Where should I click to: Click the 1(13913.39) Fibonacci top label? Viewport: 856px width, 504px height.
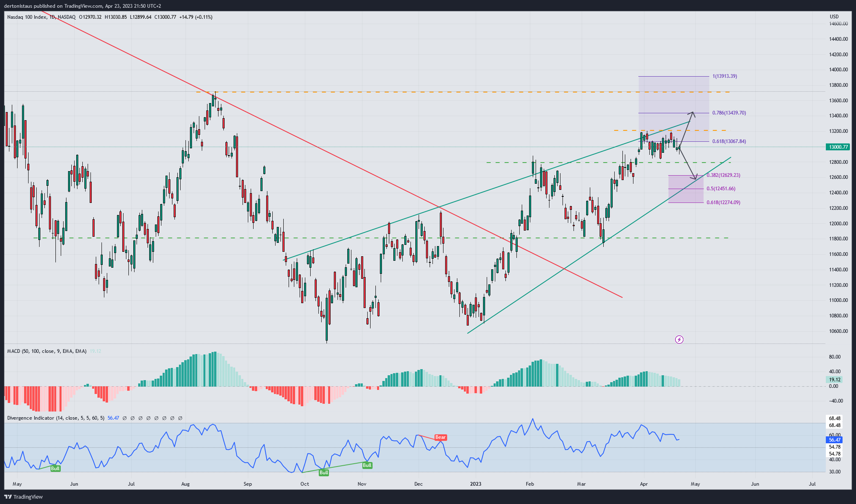coord(724,76)
